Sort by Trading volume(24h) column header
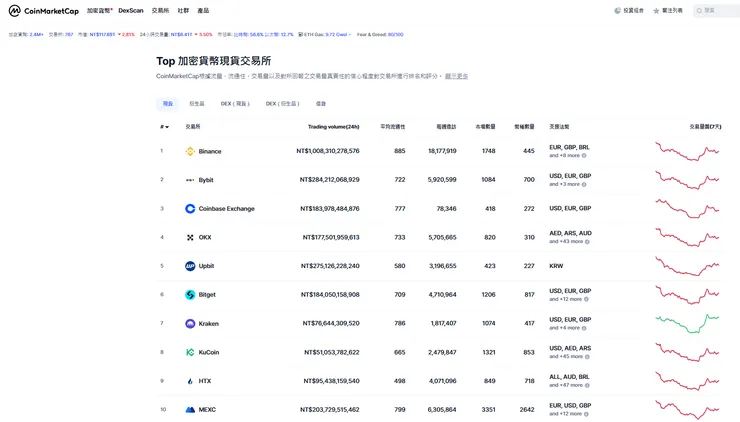The width and height of the screenshot is (740, 422). click(334, 127)
